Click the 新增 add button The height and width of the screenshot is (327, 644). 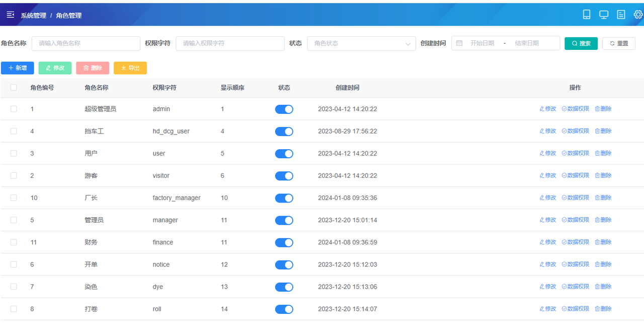click(x=18, y=68)
